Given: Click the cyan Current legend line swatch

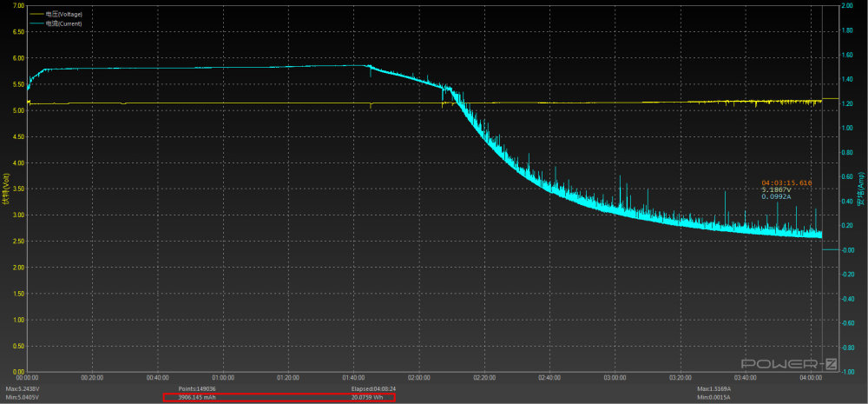Looking at the screenshot, I should [36, 23].
